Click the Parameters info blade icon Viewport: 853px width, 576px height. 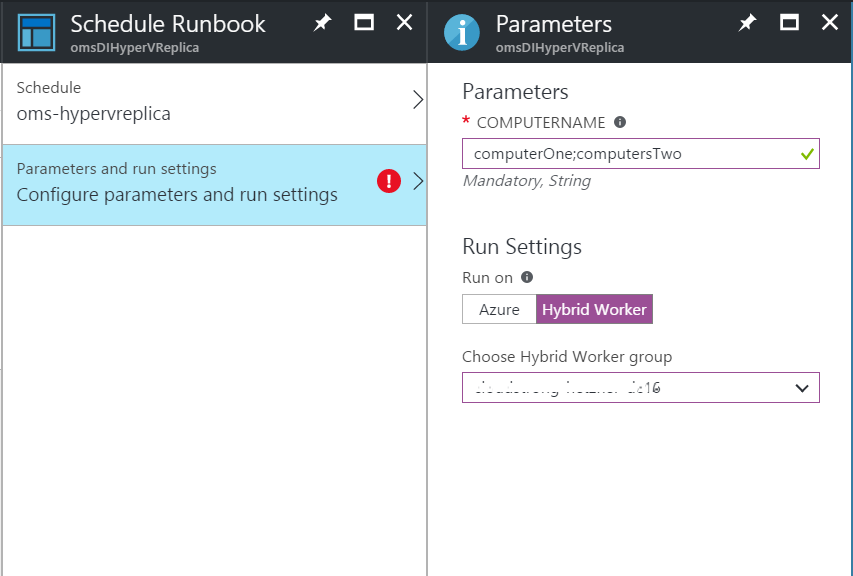(462, 33)
